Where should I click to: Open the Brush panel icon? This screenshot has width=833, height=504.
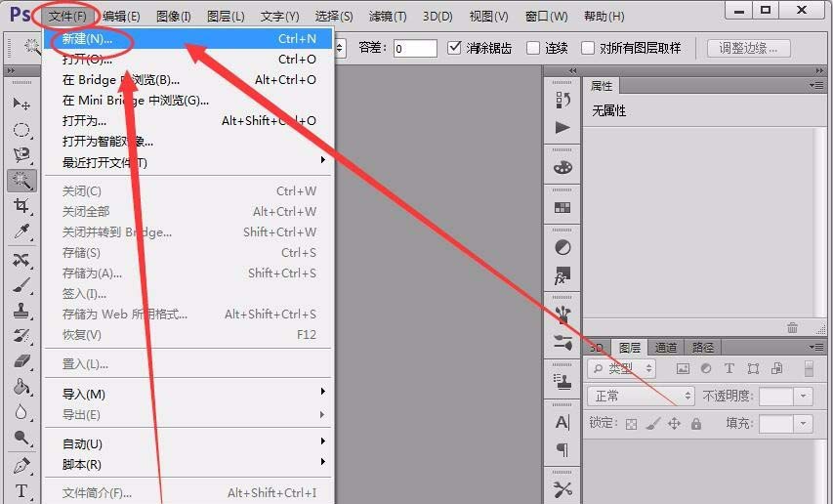[562, 315]
